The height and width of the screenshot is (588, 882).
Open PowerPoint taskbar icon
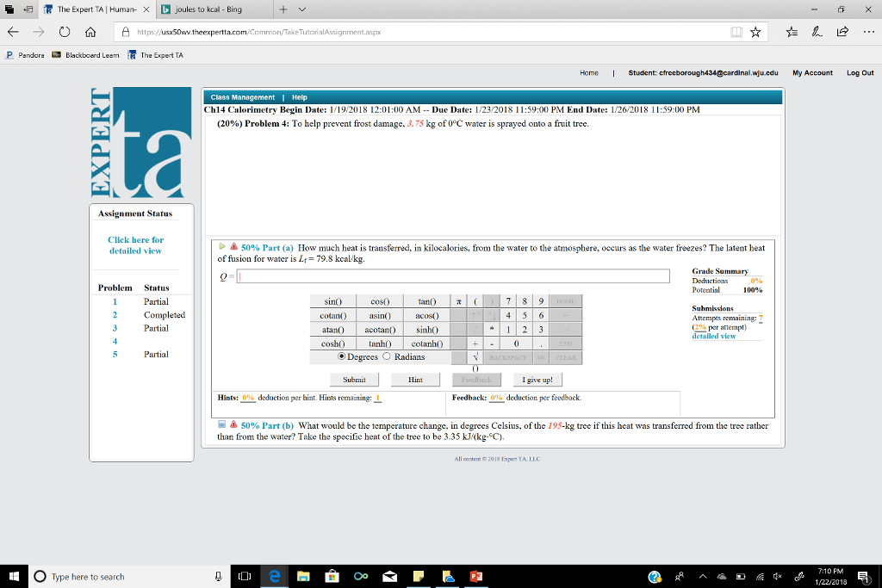[476, 576]
